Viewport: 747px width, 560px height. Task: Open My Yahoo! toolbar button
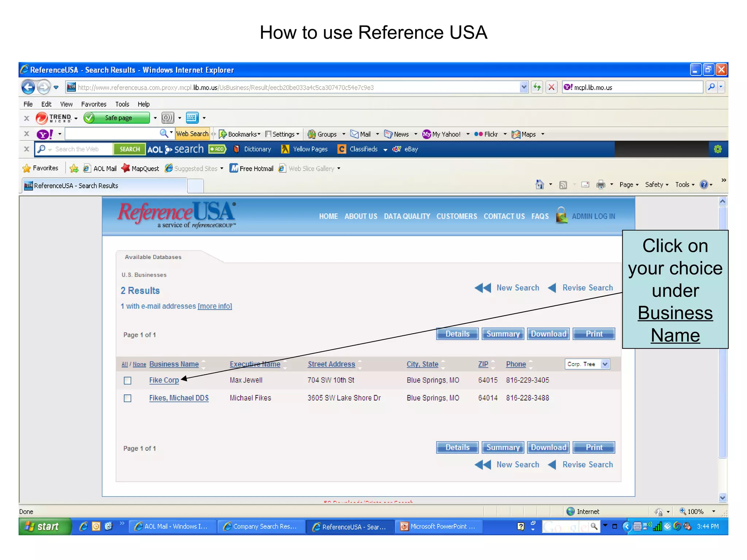pyautogui.click(x=441, y=134)
